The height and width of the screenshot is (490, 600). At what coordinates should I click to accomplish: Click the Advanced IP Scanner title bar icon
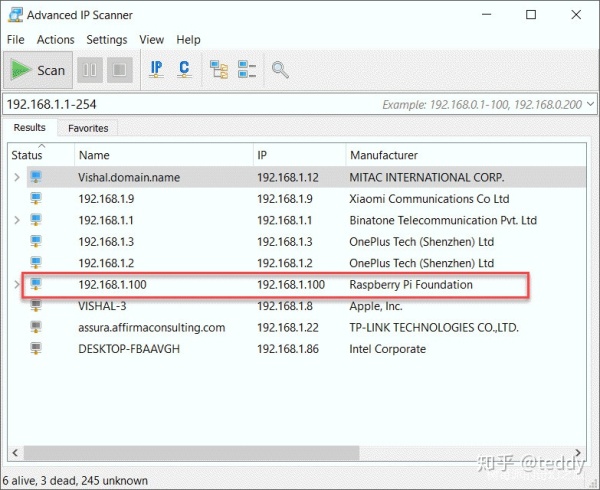pos(16,15)
